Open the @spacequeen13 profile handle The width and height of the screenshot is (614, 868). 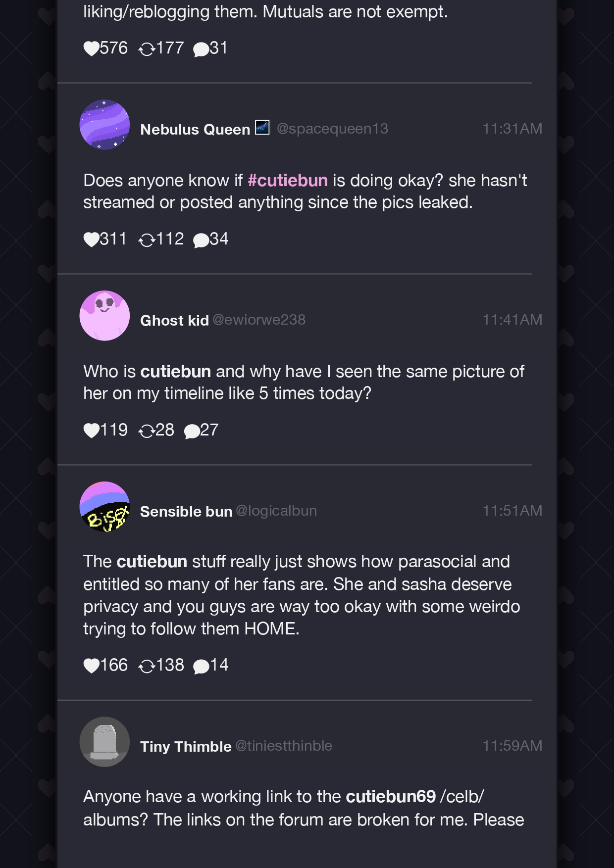[x=332, y=129]
